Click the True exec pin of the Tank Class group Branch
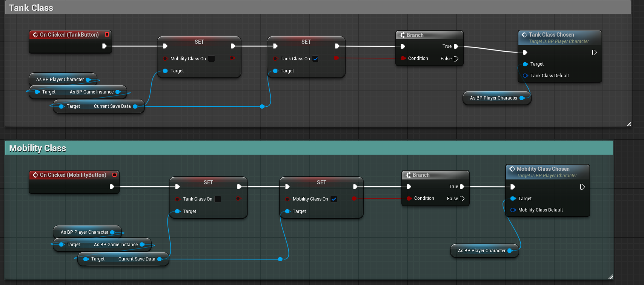Viewport: 644px width, 285px height. [456, 46]
